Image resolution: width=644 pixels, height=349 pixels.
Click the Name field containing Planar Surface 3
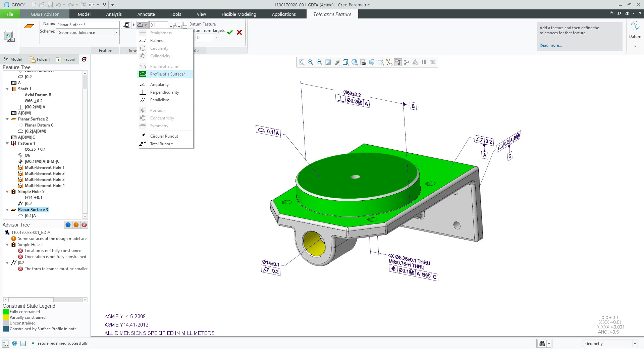(x=87, y=25)
